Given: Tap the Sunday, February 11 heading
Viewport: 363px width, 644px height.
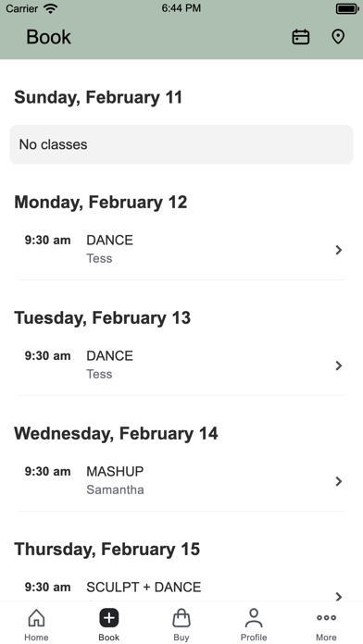Looking at the screenshot, I should click(98, 98).
